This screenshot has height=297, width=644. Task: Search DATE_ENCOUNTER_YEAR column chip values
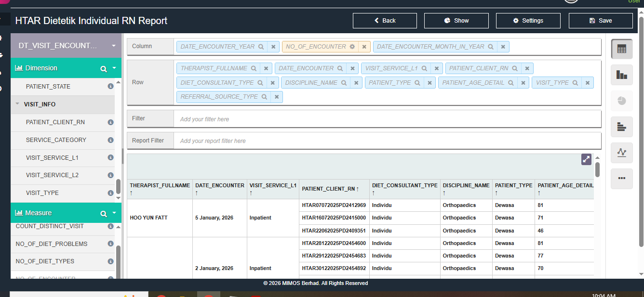tap(261, 47)
